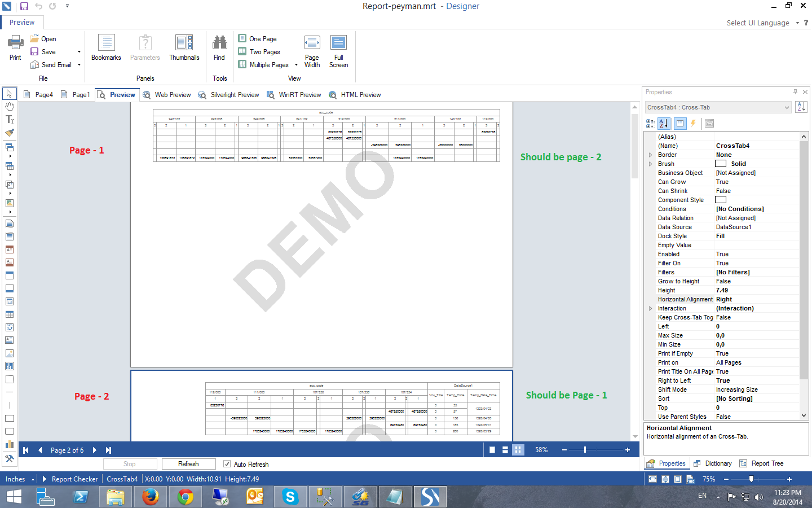Go to the previous preview page
The width and height of the screenshot is (812, 508).
[40, 450]
